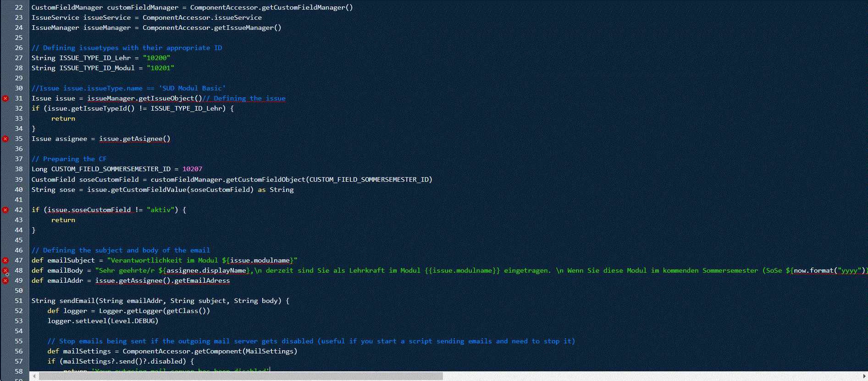Viewport: 868px width, 381px height.
Task: Click the "// Defining the issue" comment
Action: point(244,98)
